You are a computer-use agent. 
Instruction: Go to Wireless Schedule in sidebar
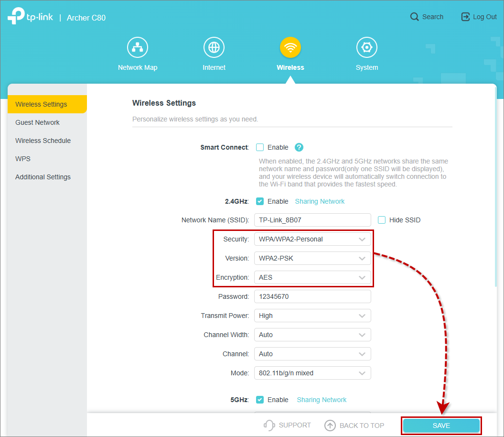point(43,141)
